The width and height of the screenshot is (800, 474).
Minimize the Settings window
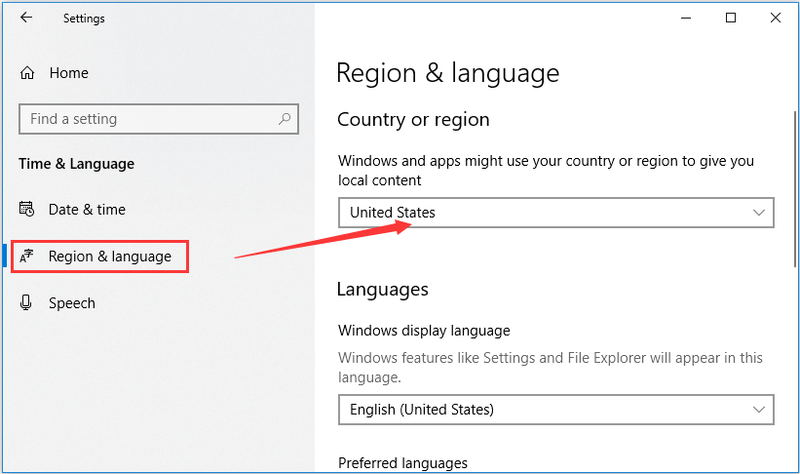coord(686,18)
